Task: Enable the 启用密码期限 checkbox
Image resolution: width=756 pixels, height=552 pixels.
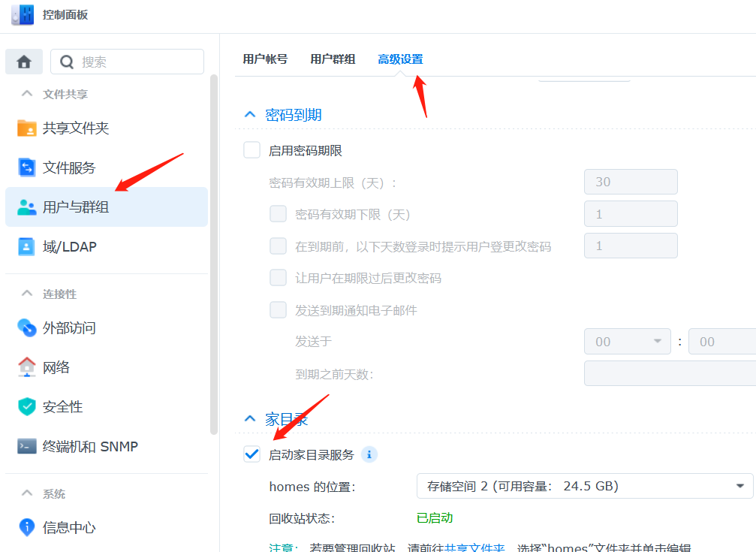Action: pyautogui.click(x=251, y=149)
